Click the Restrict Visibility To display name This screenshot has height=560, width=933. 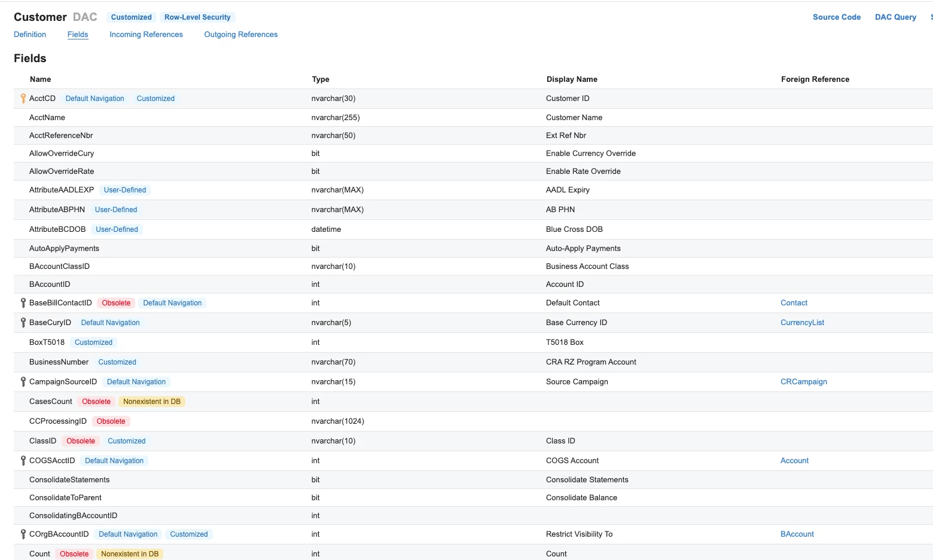(x=579, y=534)
